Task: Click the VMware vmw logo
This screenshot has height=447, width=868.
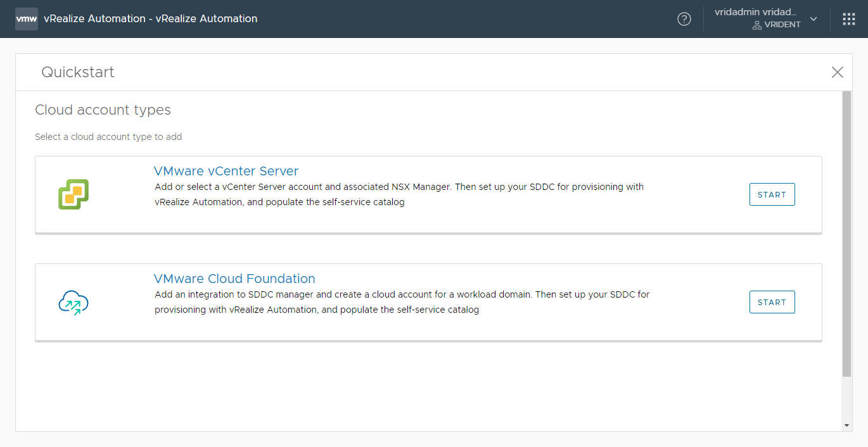Action: click(x=27, y=19)
